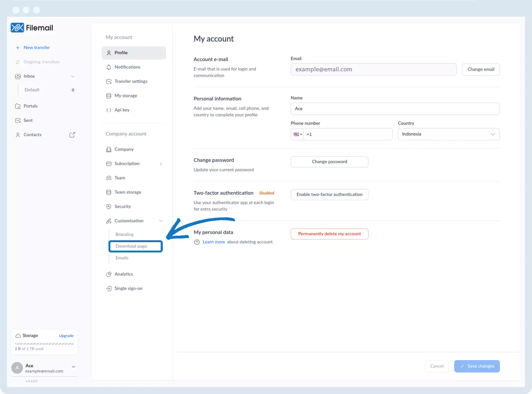
Task: Click the storage usage progress bar
Action: 44,344
